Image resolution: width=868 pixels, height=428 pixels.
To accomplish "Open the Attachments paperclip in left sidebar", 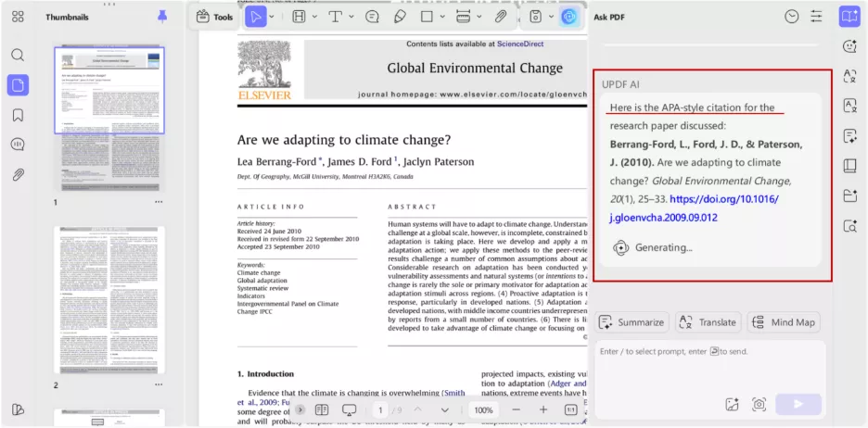I will 18,174.
